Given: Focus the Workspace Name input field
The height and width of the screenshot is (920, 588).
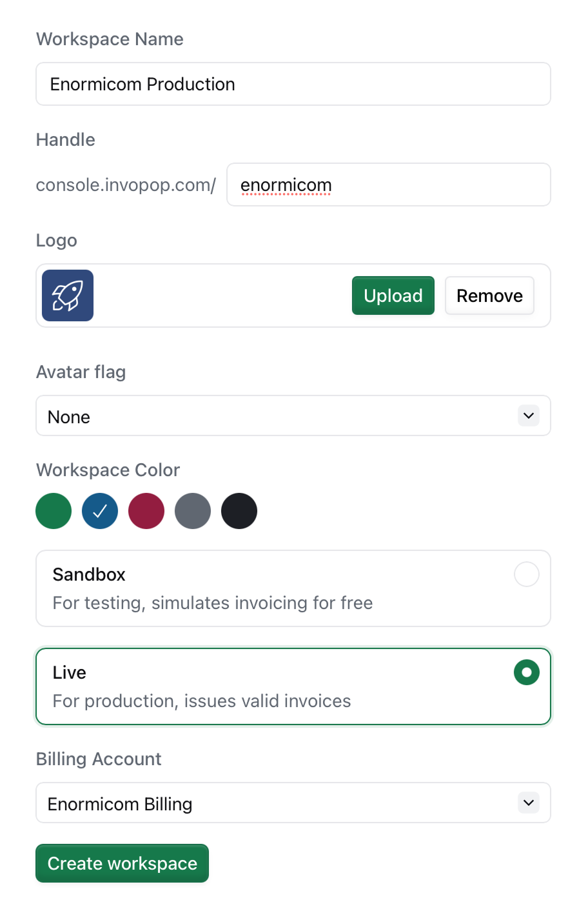Looking at the screenshot, I should tap(293, 84).
